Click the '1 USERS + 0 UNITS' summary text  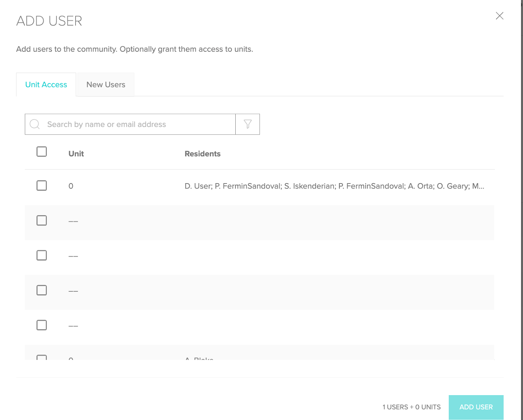(x=412, y=407)
